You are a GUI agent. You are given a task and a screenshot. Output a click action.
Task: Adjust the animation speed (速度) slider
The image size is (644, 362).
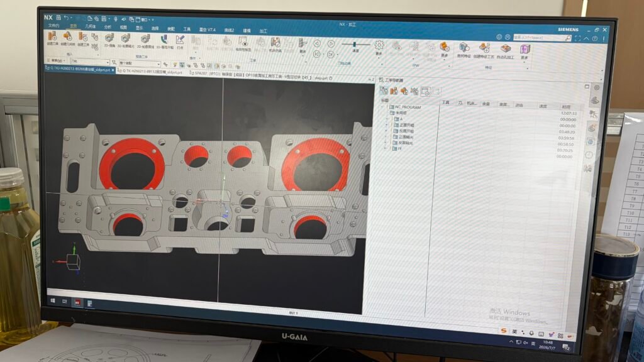[355, 45]
